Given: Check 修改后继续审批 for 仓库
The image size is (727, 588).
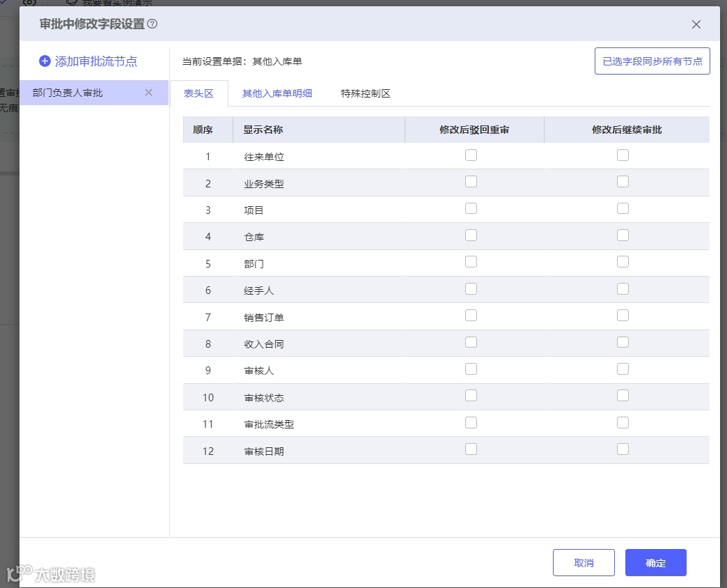Looking at the screenshot, I should tap(623, 235).
